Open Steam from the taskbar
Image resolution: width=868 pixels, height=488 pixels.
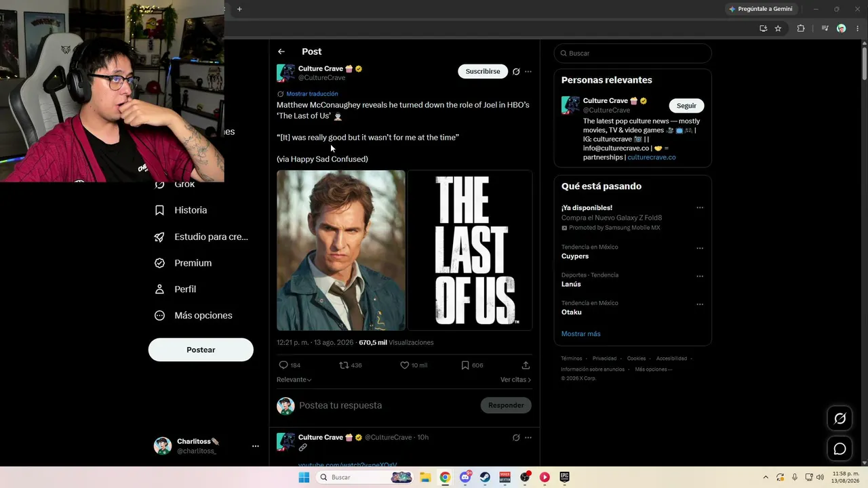tap(485, 477)
